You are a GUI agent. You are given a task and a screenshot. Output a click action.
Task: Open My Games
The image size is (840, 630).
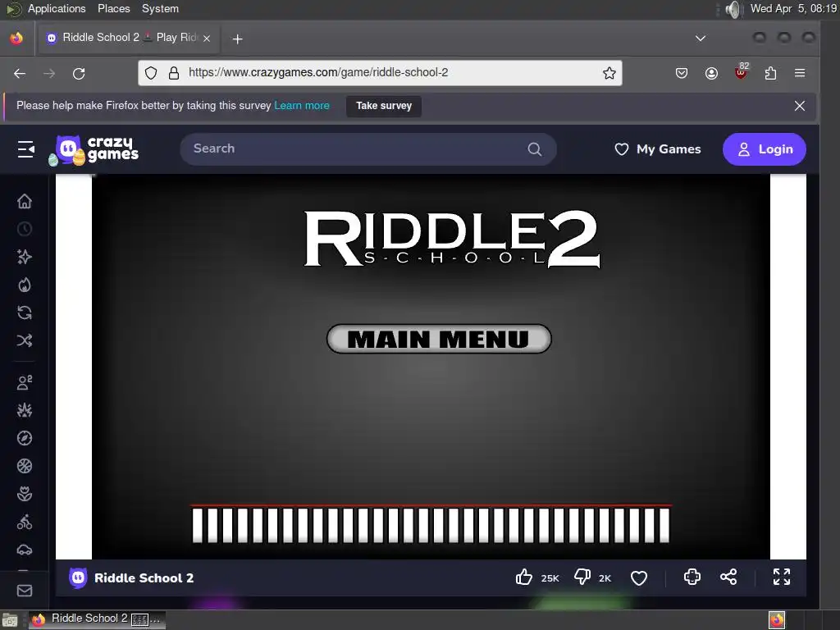(x=657, y=149)
